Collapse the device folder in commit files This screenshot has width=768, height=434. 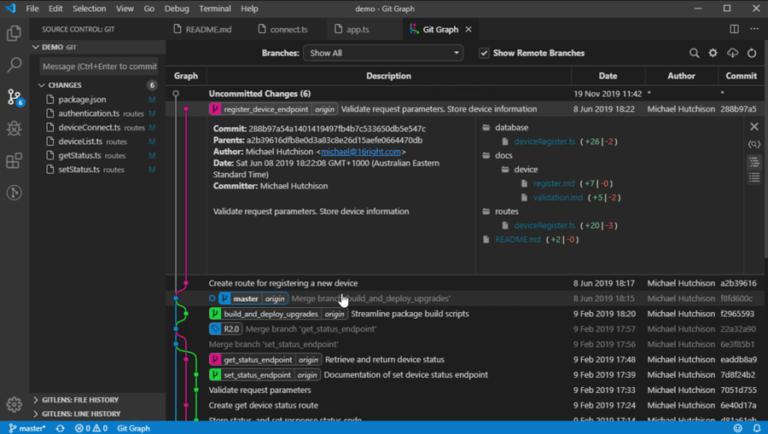coord(520,169)
